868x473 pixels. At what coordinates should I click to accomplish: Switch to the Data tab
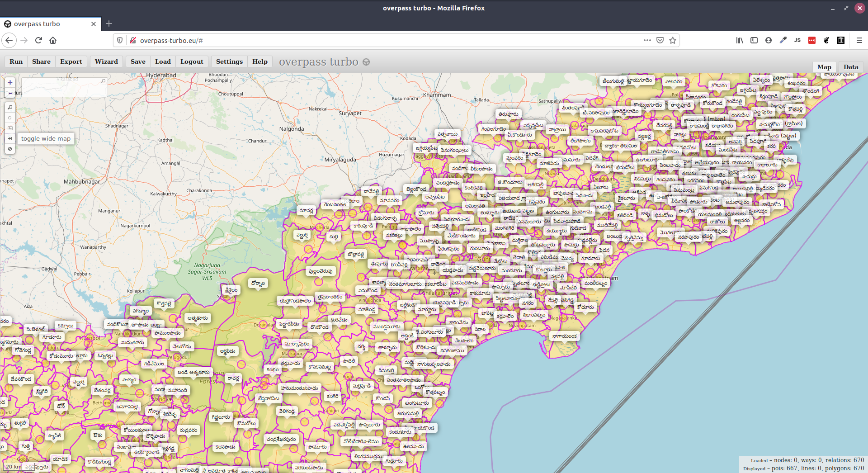[851, 67]
